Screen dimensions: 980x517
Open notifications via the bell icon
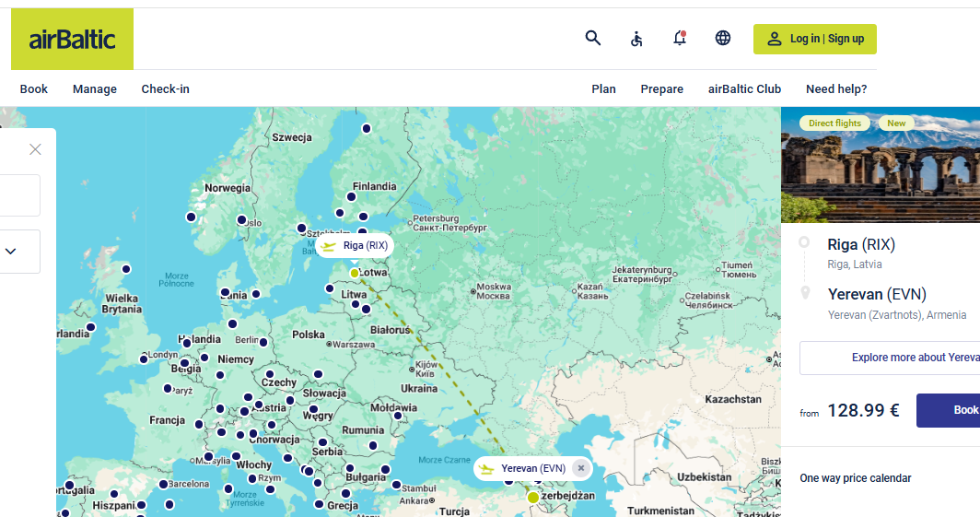680,38
